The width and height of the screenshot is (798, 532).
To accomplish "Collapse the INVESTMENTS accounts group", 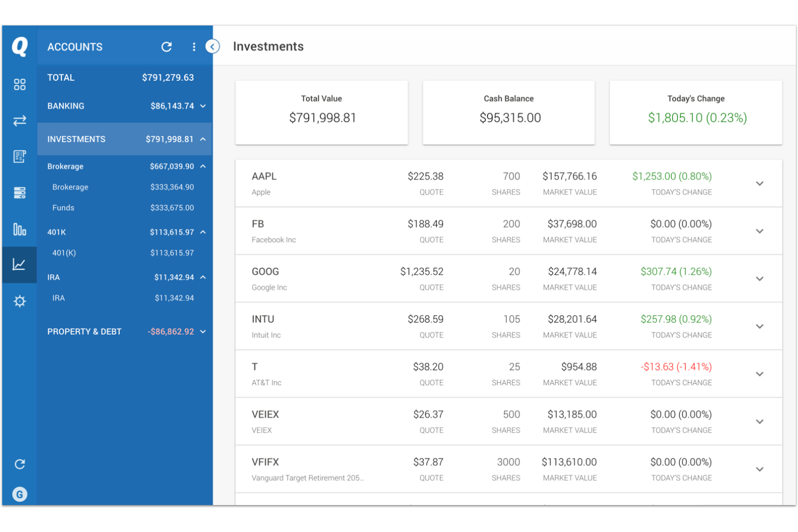I will point(203,139).
